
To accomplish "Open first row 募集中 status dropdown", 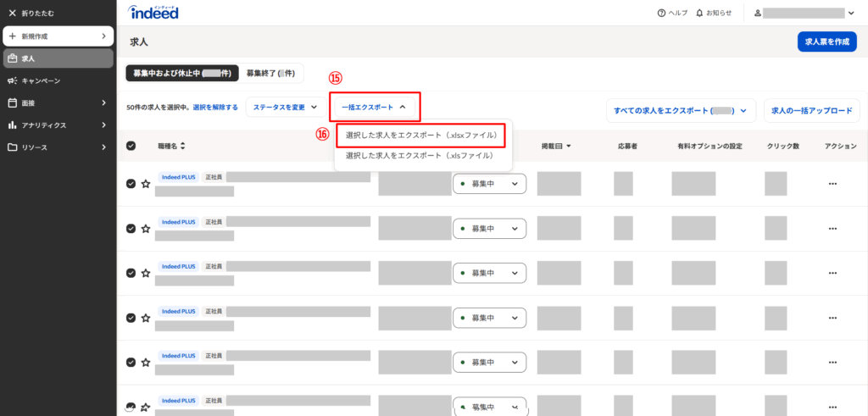I will [x=489, y=184].
